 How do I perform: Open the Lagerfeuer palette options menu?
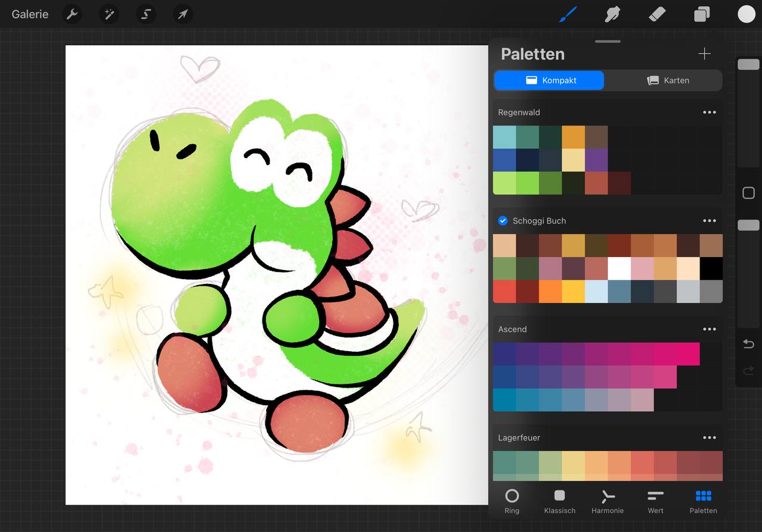[x=710, y=437]
